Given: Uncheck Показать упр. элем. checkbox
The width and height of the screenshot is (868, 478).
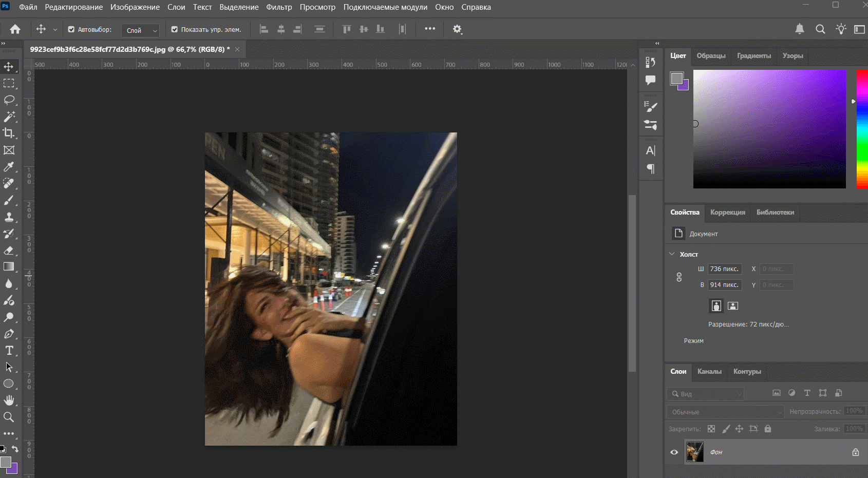Looking at the screenshot, I should (x=175, y=30).
